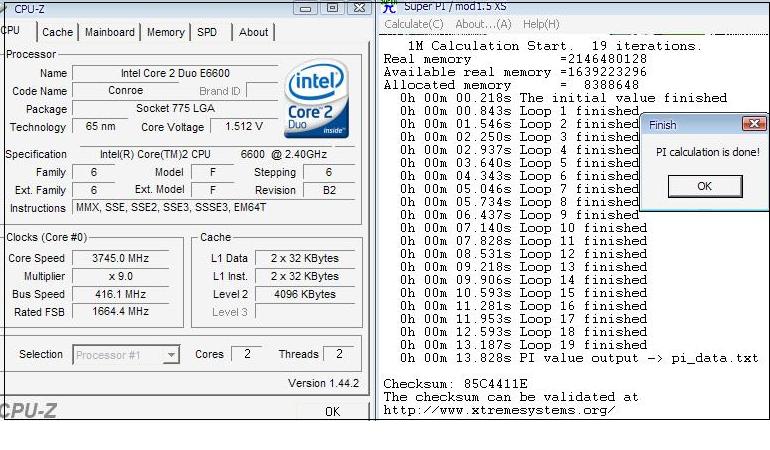Click the empty Brand ID field
This screenshot has height=450, width=770.
262,91
